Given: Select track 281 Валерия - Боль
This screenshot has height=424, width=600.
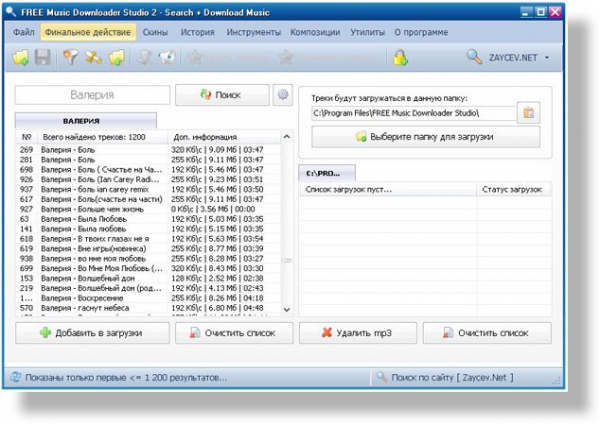Looking at the screenshot, I should tap(148, 160).
